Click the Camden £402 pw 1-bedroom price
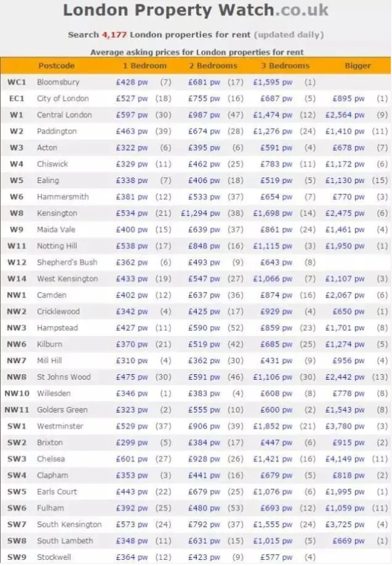The image size is (392, 566). (x=132, y=295)
